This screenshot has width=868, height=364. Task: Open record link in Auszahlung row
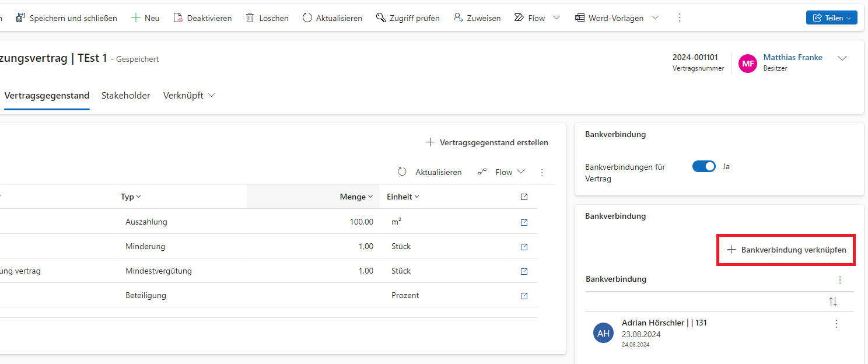(x=524, y=222)
